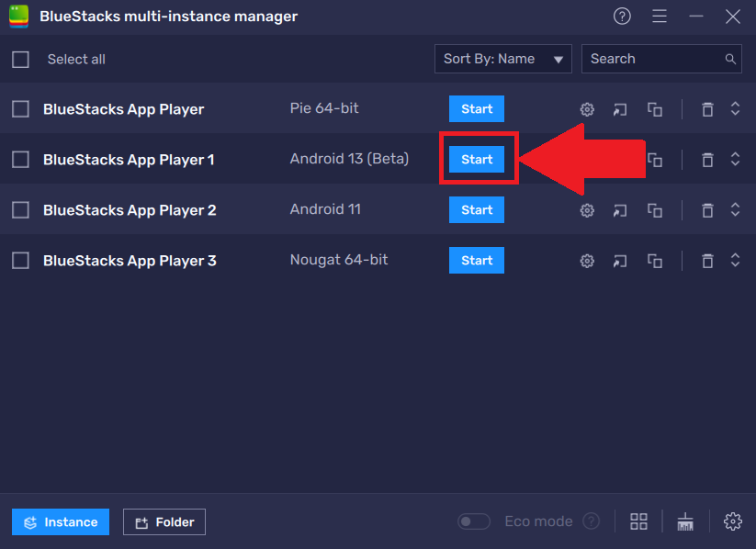Open the hamburger menu
Screen dimensions: 756x549
pyautogui.click(x=660, y=16)
